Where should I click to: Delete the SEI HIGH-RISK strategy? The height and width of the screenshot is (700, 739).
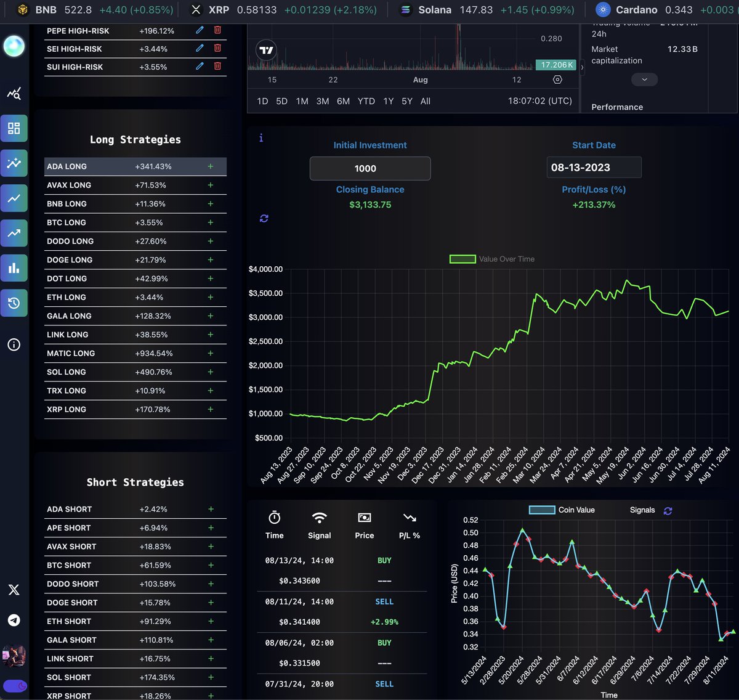[x=217, y=48]
